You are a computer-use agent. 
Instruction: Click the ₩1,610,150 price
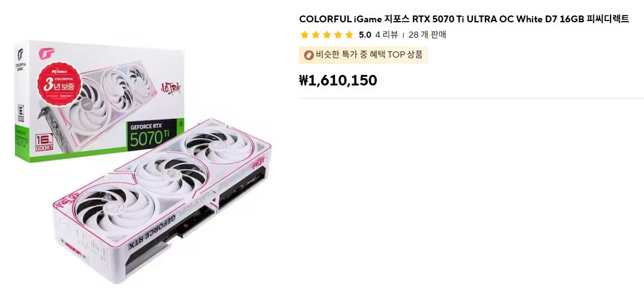pos(337,80)
